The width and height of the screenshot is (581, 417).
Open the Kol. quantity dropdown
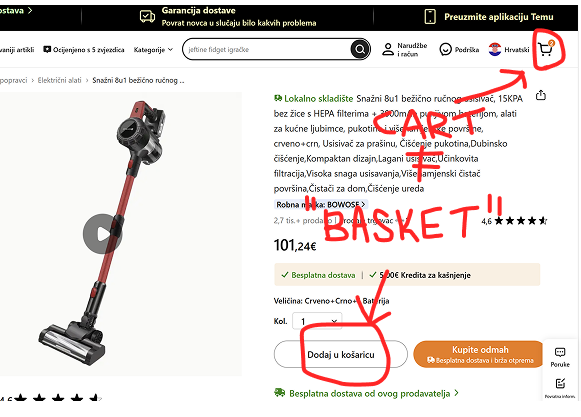pyautogui.click(x=317, y=321)
